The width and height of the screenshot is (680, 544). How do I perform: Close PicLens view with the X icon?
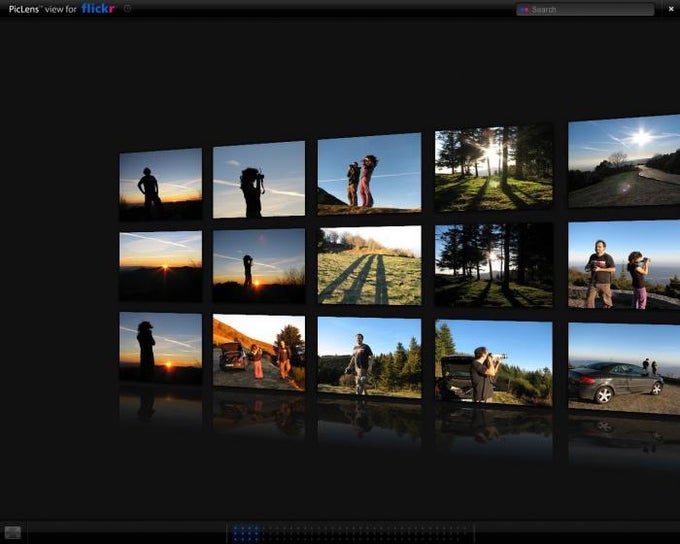coord(670,9)
